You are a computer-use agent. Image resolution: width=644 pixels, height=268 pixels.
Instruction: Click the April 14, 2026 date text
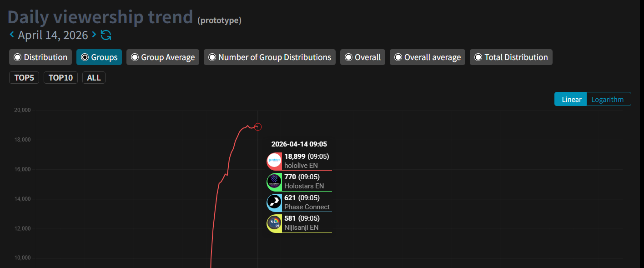click(x=53, y=35)
